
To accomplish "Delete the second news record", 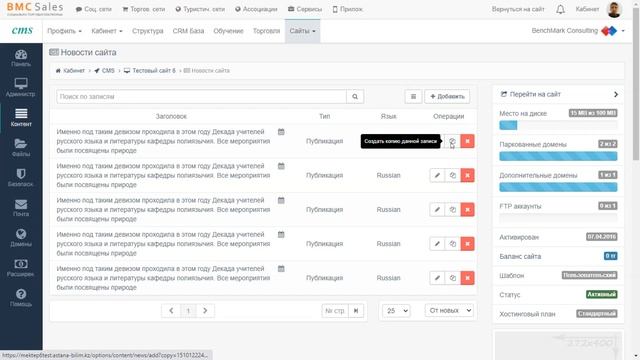I will [467, 176].
